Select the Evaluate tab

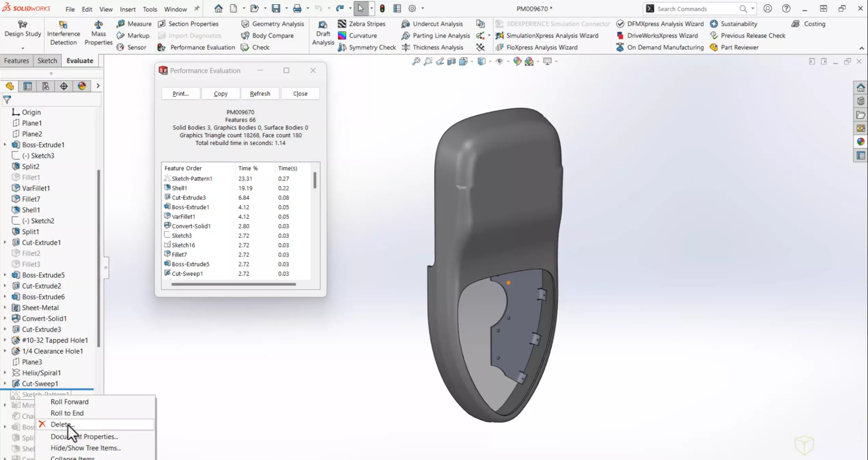click(80, 60)
